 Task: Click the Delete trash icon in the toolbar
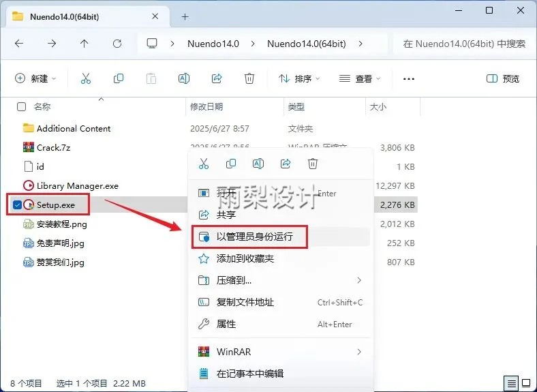[x=249, y=79]
